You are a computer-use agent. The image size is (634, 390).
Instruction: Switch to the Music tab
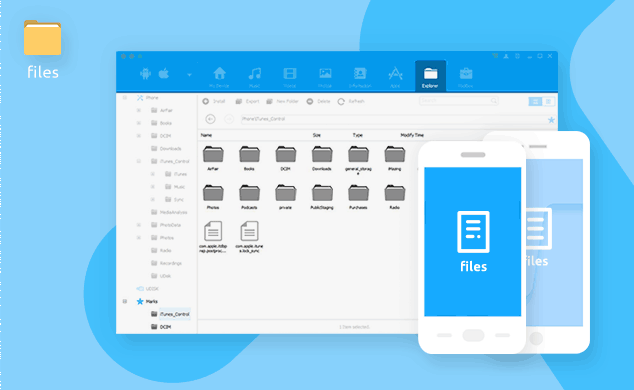(254, 77)
